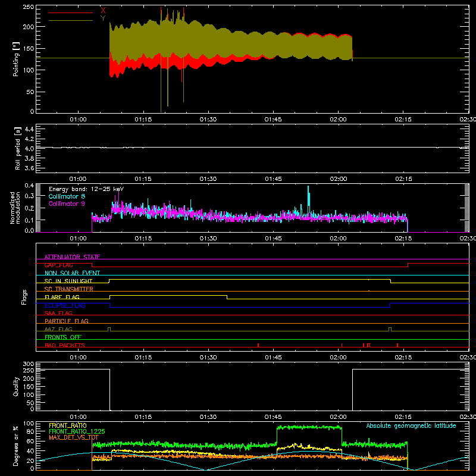This screenshot has width=476, height=476.
Task: Click the "Energy band: 12-25 keV" label
Action: pos(86,189)
